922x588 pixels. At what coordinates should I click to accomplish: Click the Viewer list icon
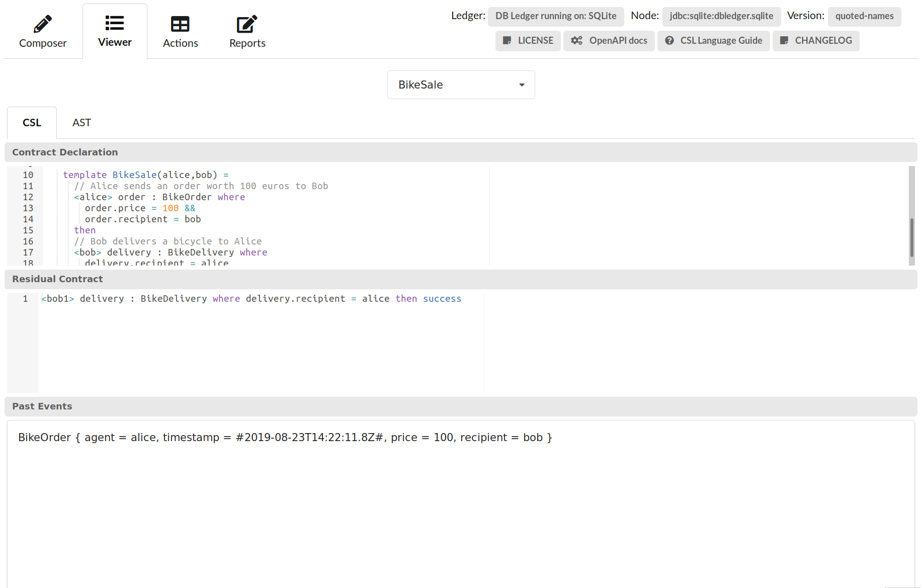tap(115, 23)
